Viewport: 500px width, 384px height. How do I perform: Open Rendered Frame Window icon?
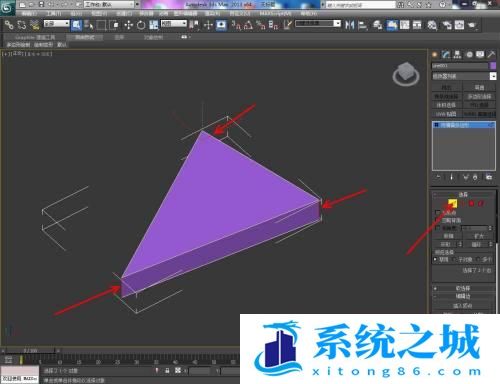coord(459,25)
